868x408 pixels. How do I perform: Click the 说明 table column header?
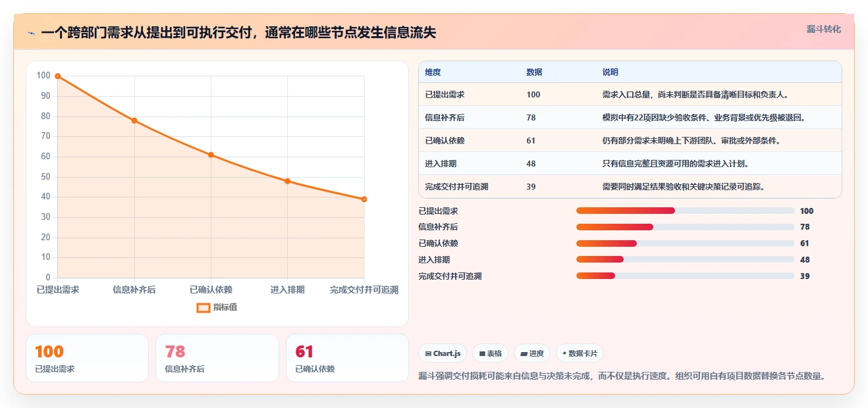click(x=610, y=72)
